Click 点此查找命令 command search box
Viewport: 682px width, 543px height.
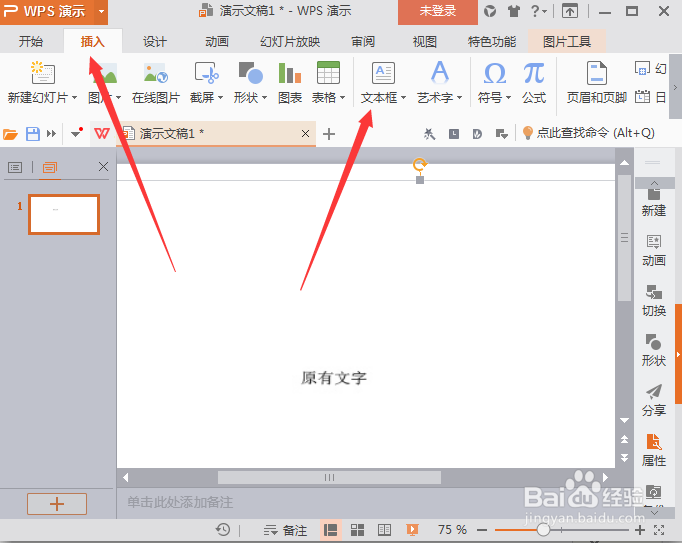click(588, 133)
